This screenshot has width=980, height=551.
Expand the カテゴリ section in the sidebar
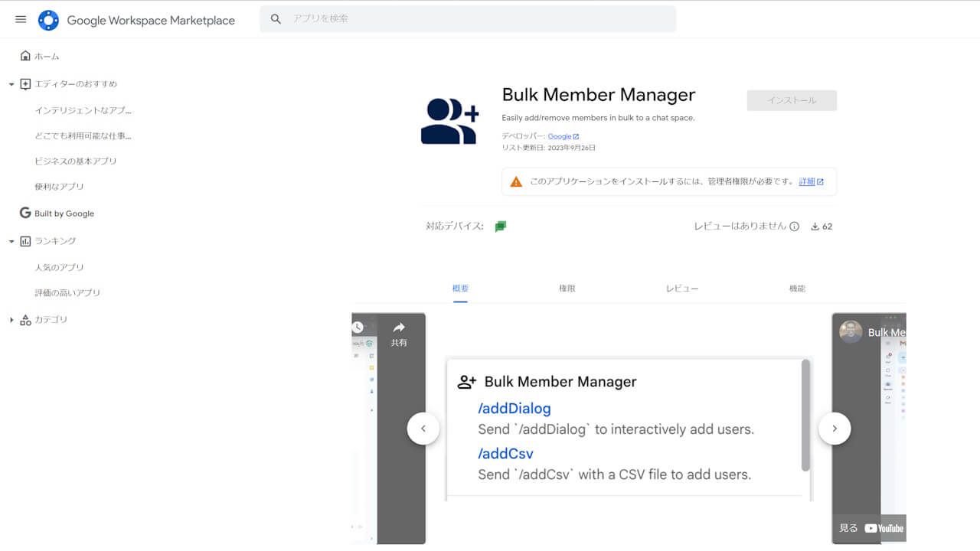coord(11,319)
